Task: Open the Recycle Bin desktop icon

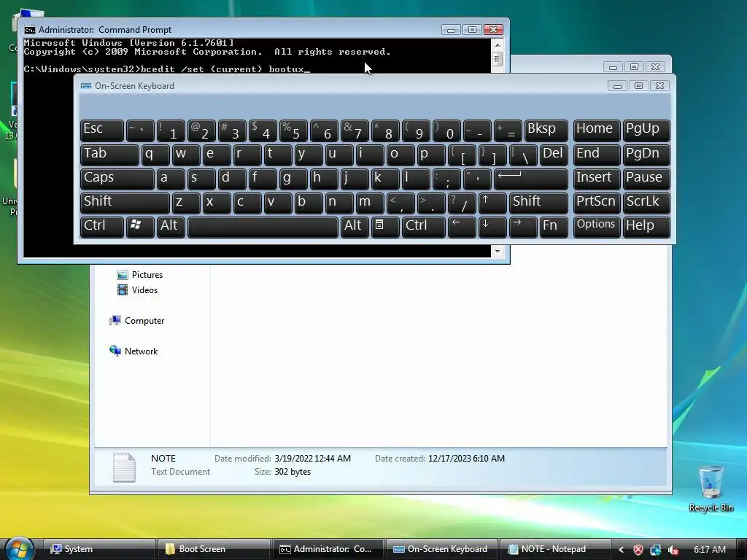Action: pos(711,488)
